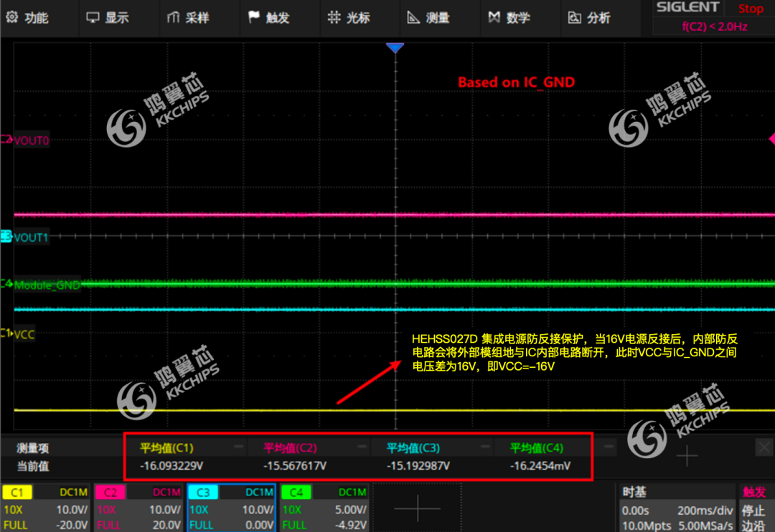Click the blue trigger position marker
This screenshot has height=532, width=775.
pyautogui.click(x=395, y=48)
